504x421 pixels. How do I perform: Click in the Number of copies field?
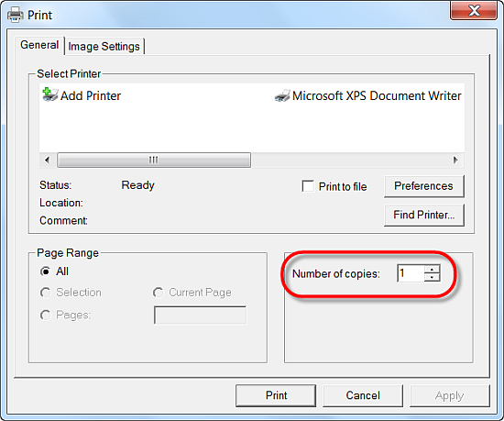click(x=411, y=273)
